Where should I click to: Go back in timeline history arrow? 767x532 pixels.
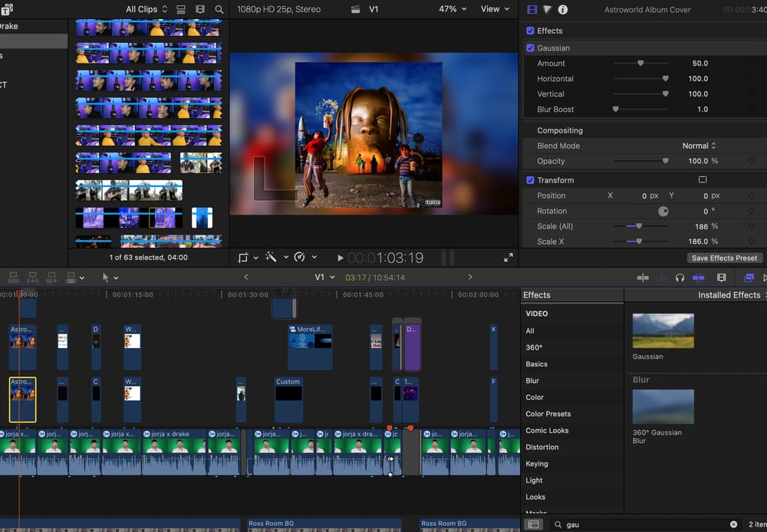click(246, 277)
